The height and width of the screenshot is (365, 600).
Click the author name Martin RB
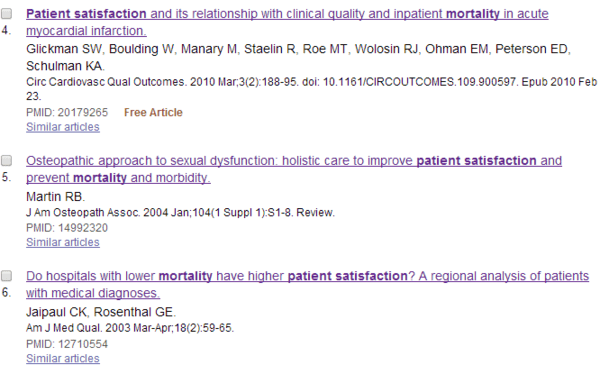[55, 197]
